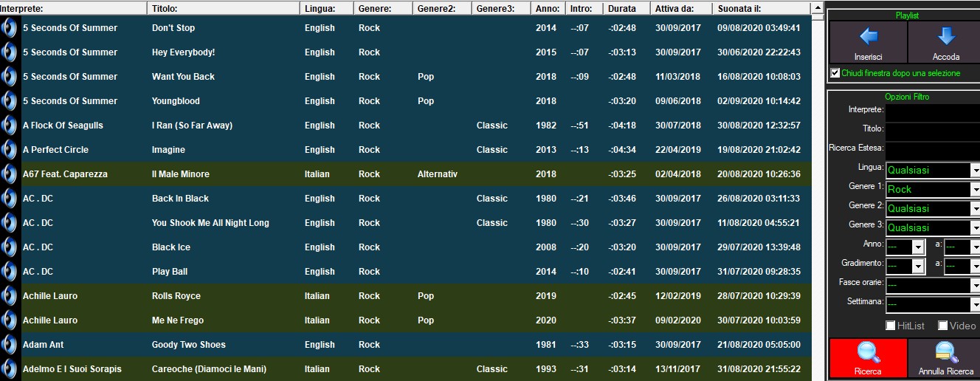Click the speaker icon beside Rolls Royce
980x381 pixels.
(10, 296)
